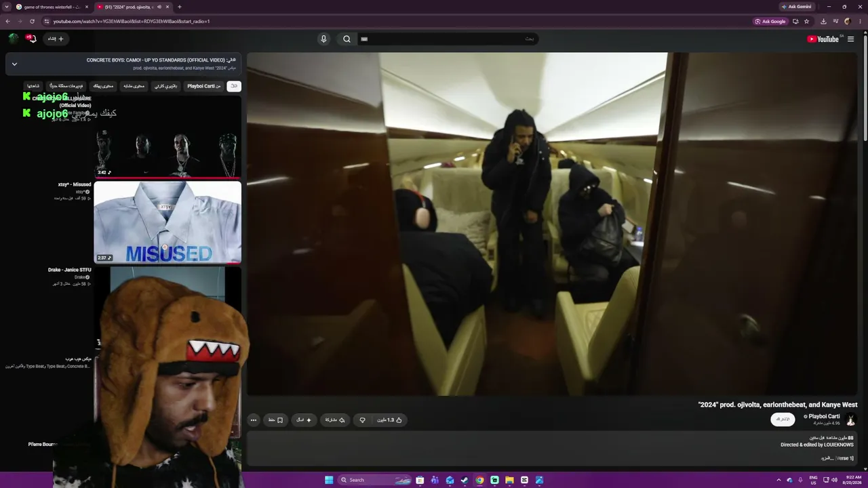Click the YouTube Create plus button
Image resolution: width=868 pixels, height=488 pixels.
tap(55, 39)
